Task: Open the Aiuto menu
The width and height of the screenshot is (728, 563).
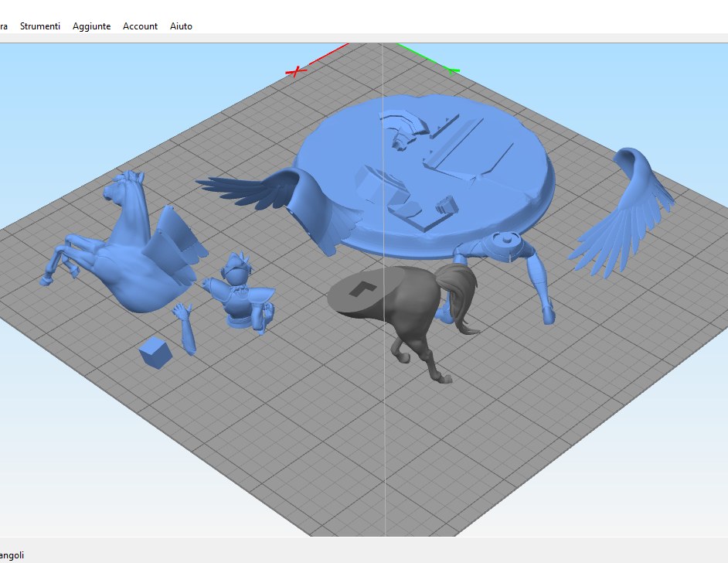Action: (x=181, y=26)
